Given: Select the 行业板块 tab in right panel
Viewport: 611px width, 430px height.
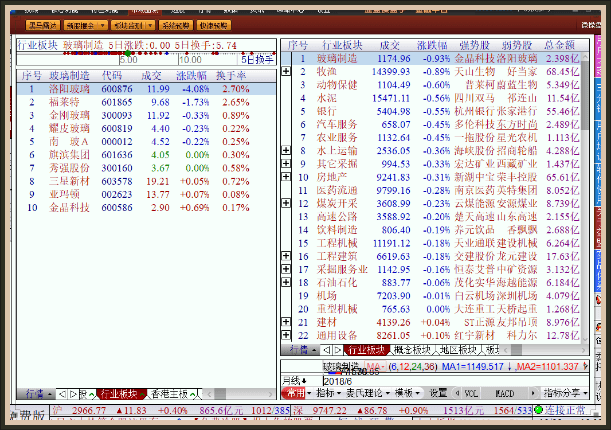Looking at the screenshot, I should [x=366, y=350].
